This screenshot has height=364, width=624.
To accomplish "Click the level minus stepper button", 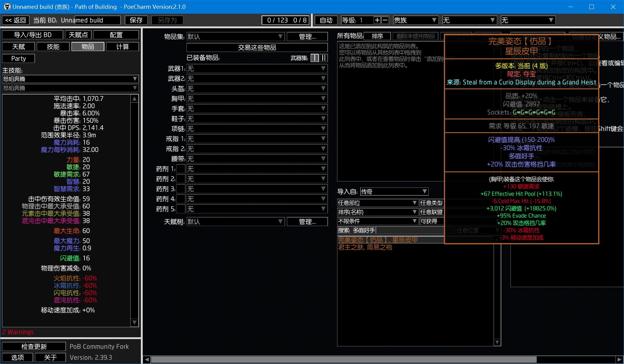I will click(385, 20).
